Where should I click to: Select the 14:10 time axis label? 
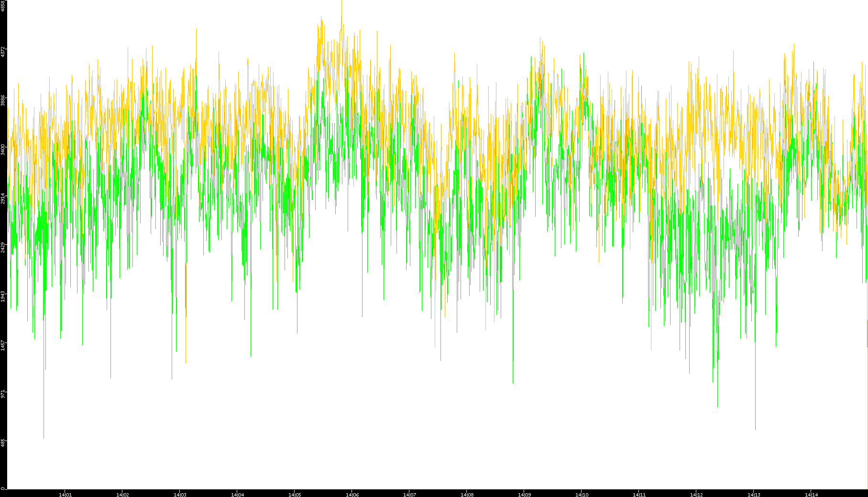coord(582,495)
